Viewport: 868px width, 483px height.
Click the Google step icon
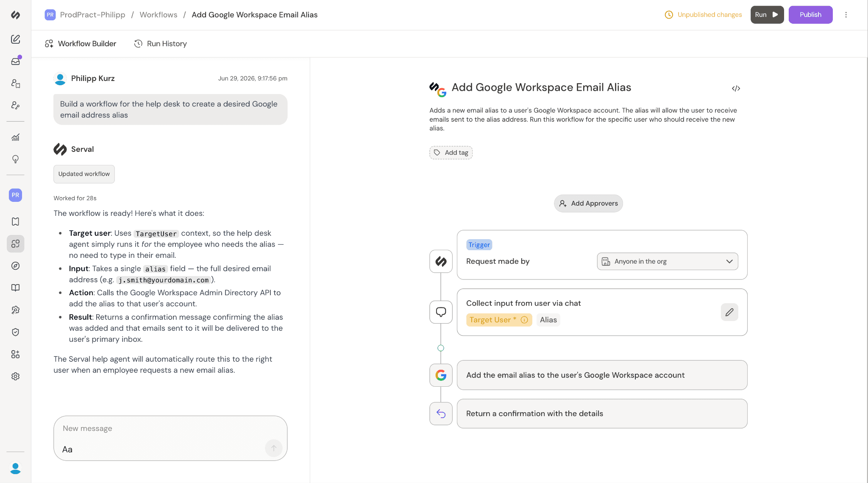(441, 375)
